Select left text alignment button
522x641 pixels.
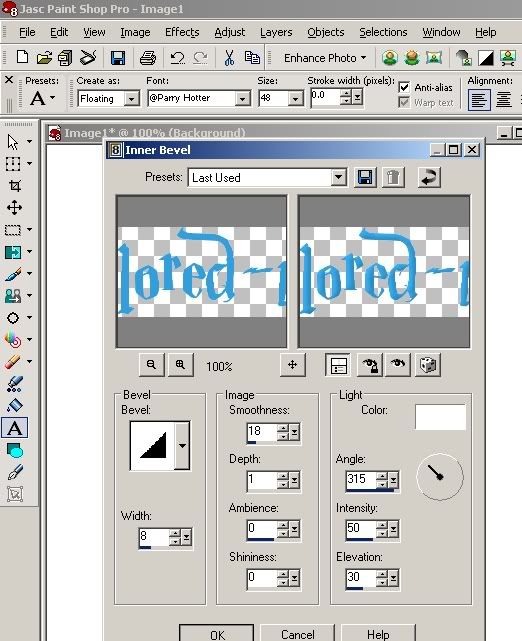point(479,99)
